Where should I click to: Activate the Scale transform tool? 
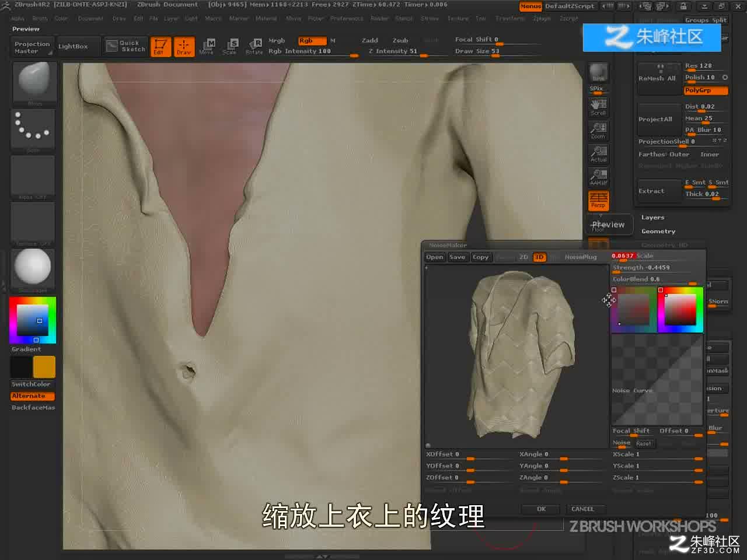230,46
